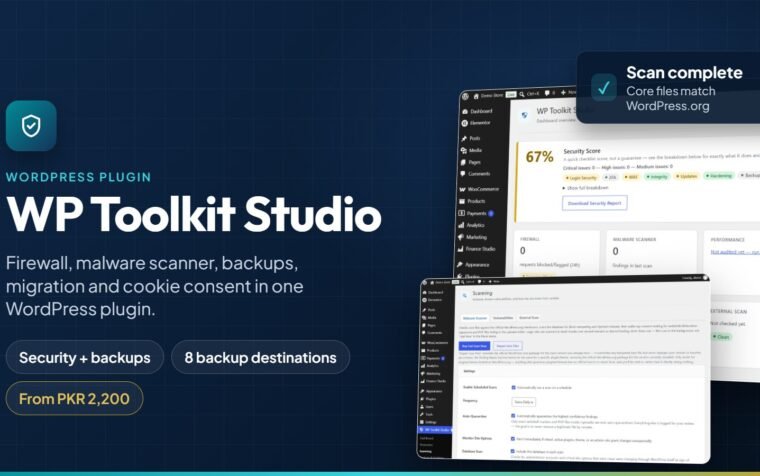This screenshot has width=760, height=476.
Task: Open WooCommerce in the back window sidebar
Action: pos(479,189)
